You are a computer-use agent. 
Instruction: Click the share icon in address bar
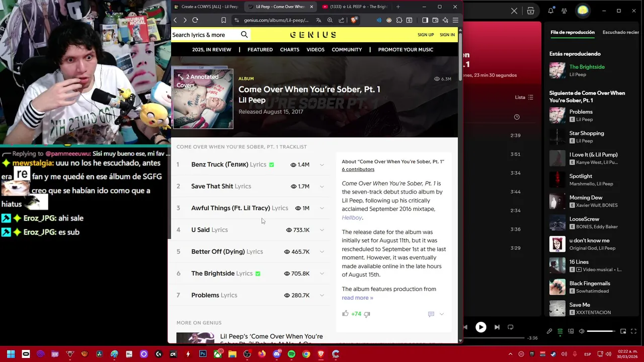(x=342, y=20)
